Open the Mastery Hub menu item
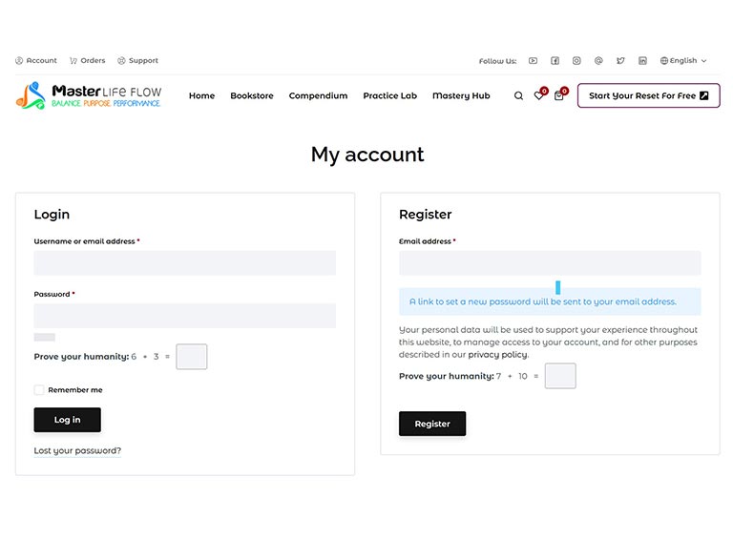 click(x=461, y=95)
